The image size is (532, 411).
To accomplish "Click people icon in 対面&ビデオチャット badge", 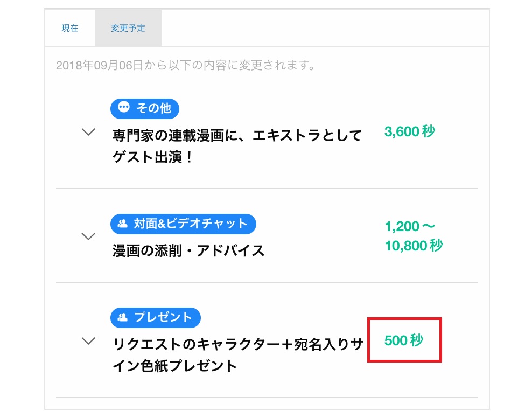I will coord(122,224).
